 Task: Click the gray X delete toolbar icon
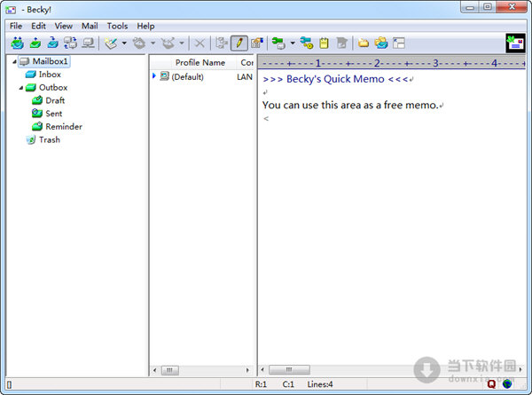[x=199, y=43]
